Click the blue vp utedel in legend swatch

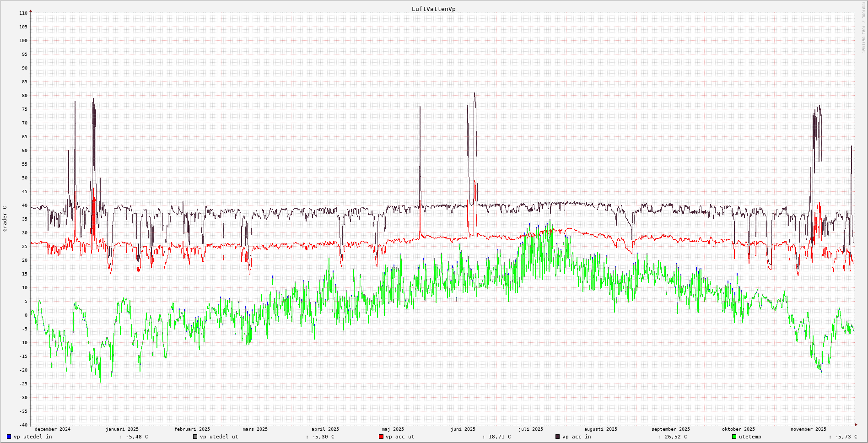9,437
